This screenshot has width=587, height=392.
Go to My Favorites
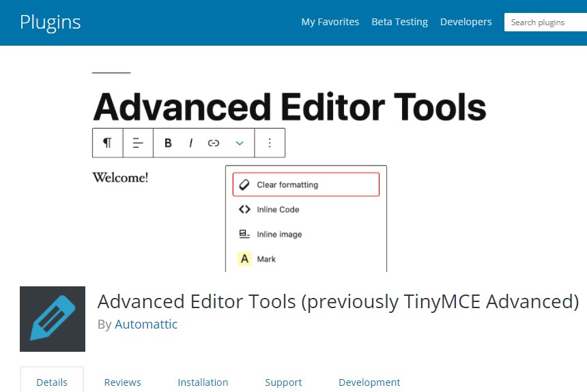point(330,22)
